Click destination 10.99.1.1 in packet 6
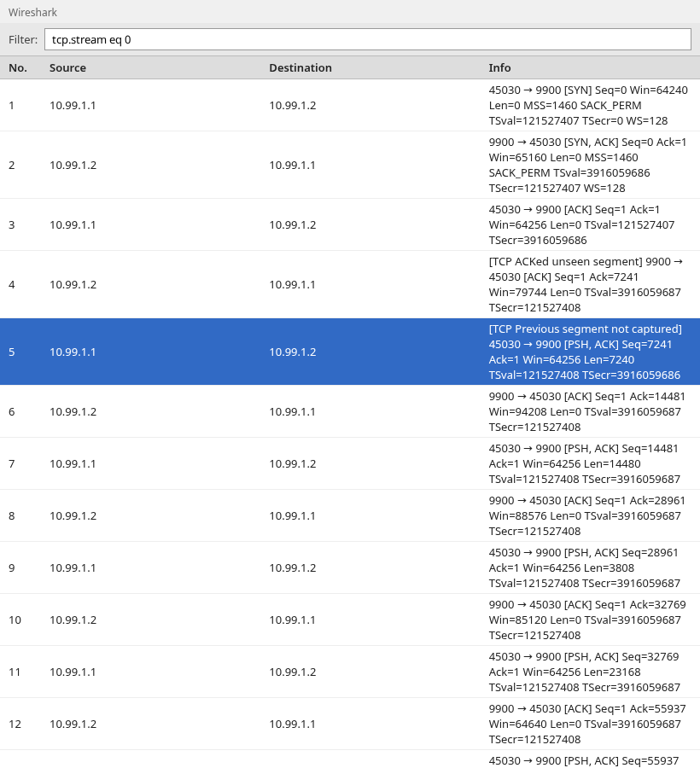Screen dimensions: 700x768 point(292,411)
